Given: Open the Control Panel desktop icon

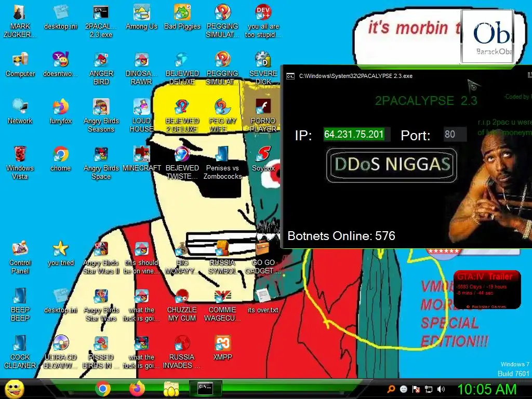Looking at the screenshot, I should pos(20,257).
